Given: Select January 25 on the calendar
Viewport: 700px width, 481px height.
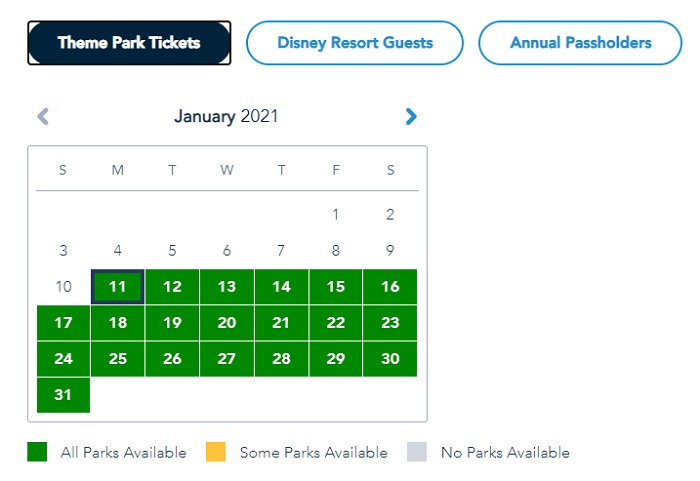Looking at the screenshot, I should pyautogui.click(x=118, y=359).
